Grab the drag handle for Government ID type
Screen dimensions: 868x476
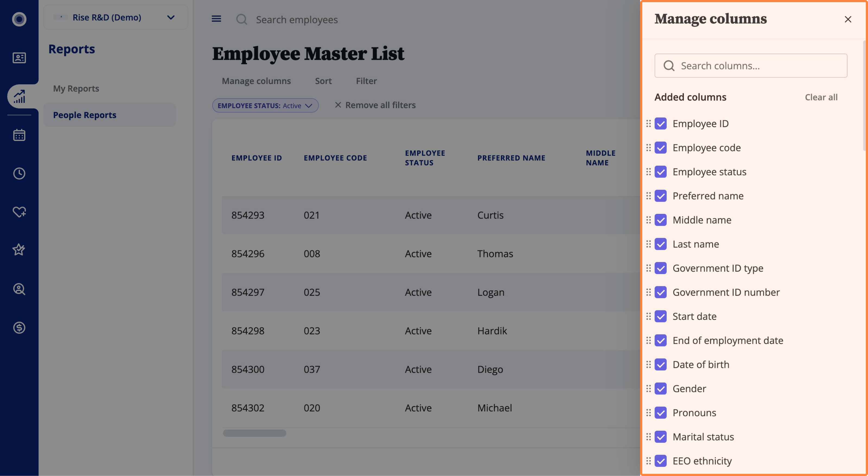[648, 268]
